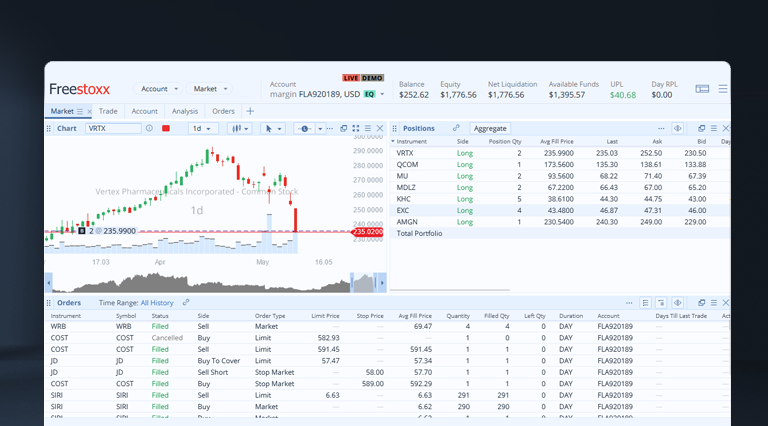Switch to the Orders workspace tab

coord(223,111)
